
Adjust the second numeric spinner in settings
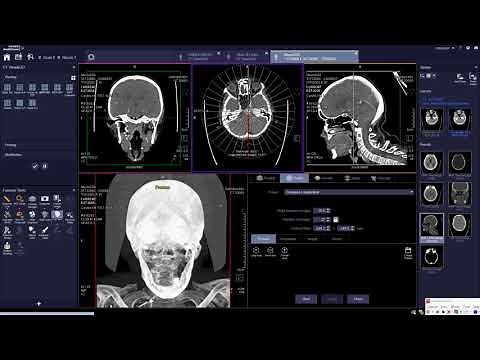322,219
